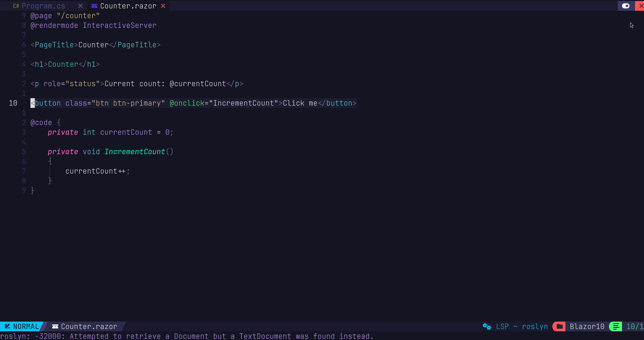Switch to the Program.cs tab
The width and height of the screenshot is (644, 340).
tap(43, 6)
